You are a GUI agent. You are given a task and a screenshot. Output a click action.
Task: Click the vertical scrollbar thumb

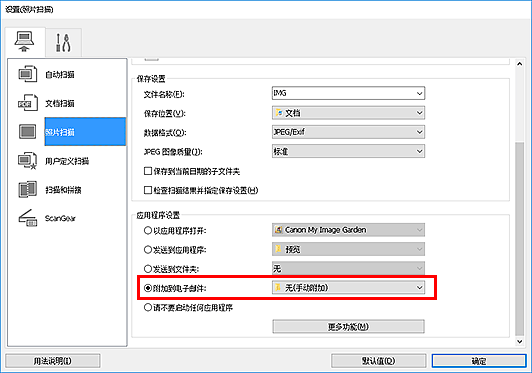coord(519,239)
